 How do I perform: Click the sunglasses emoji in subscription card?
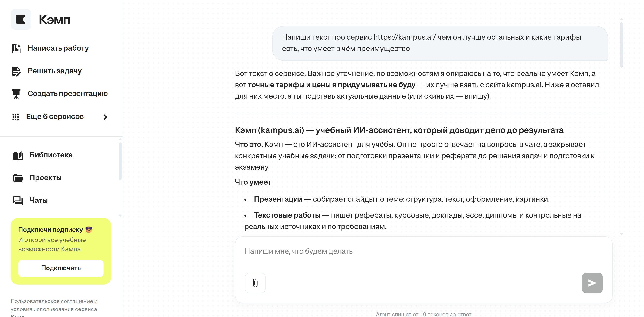pyautogui.click(x=89, y=229)
